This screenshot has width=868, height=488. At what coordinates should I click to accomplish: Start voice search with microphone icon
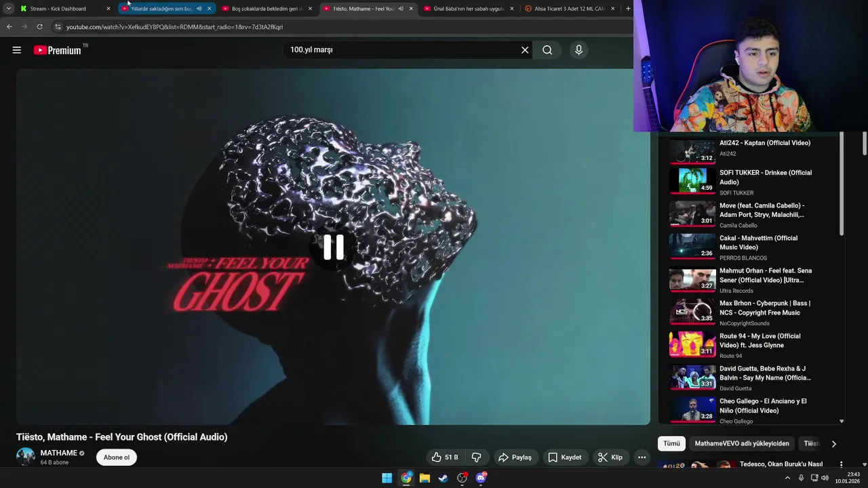(578, 50)
